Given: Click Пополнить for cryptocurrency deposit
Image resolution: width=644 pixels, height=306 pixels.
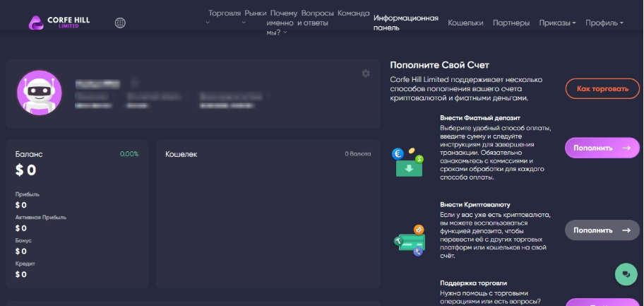Looking at the screenshot, I should [602, 230].
